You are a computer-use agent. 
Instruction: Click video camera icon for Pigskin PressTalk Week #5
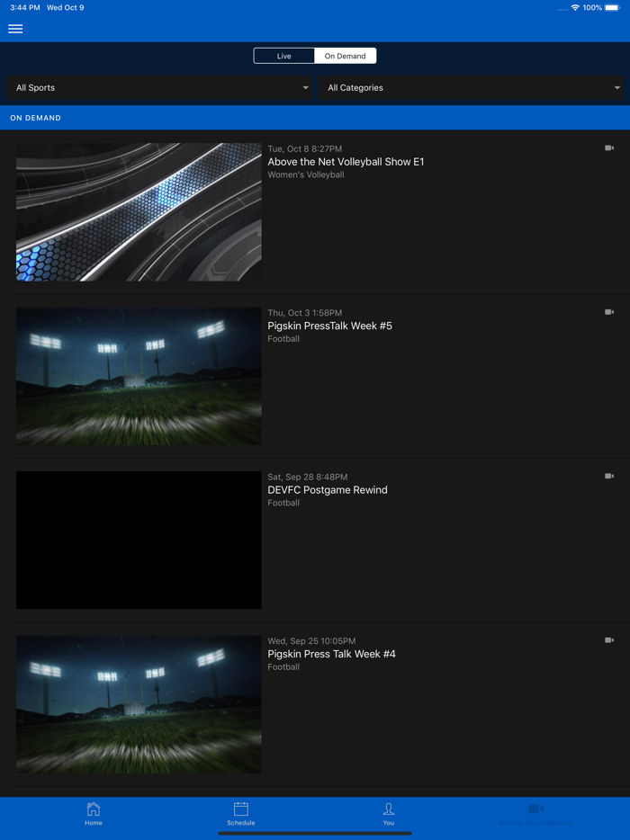[609, 312]
